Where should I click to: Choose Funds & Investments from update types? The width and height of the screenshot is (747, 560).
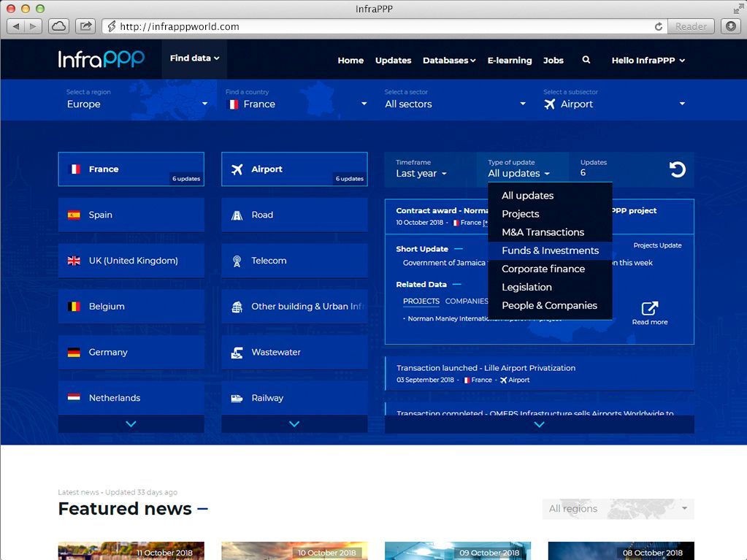(550, 250)
